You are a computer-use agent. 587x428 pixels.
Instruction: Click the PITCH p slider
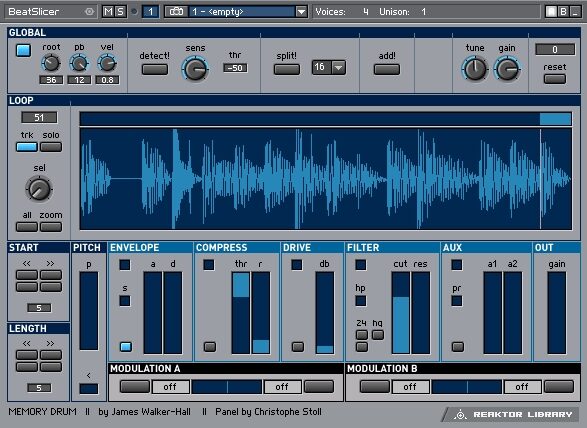pyautogui.click(x=89, y=311)
